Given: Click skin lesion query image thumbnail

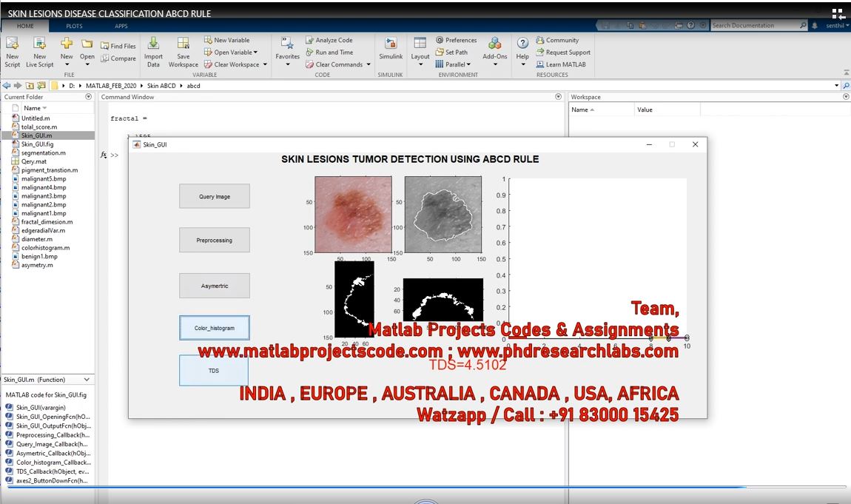Looking at the screenshot, I should [353, 215].
